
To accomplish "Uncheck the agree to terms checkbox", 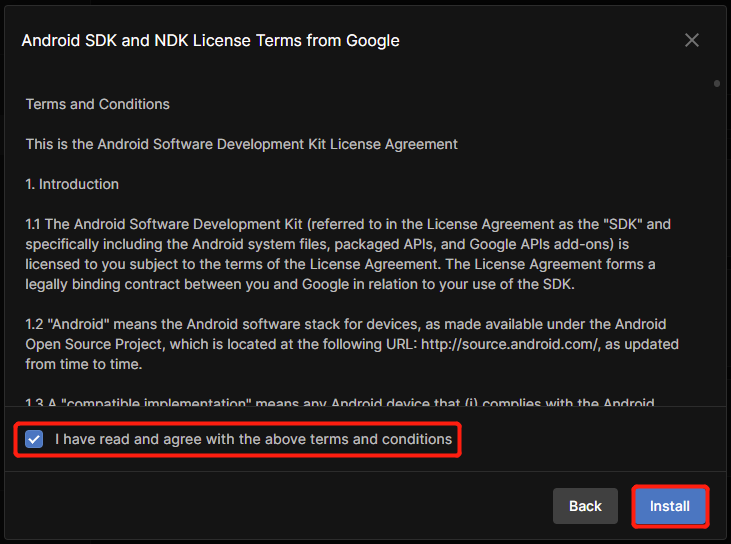I will [34, 439].
